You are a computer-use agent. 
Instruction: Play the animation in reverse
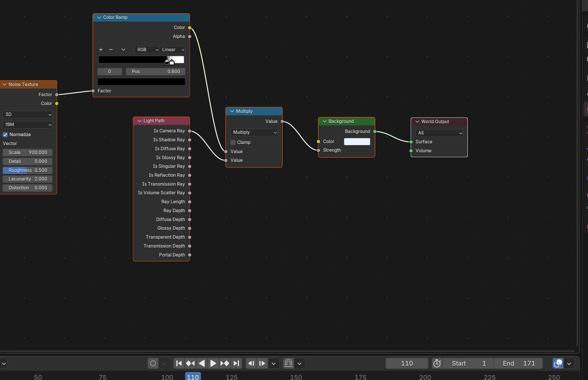click(x=201, y=363)
